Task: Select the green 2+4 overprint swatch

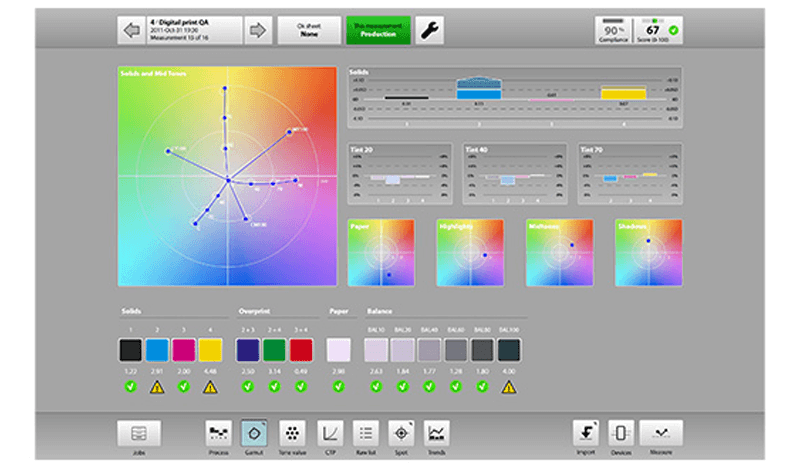Action: click(x=274, y=350)
